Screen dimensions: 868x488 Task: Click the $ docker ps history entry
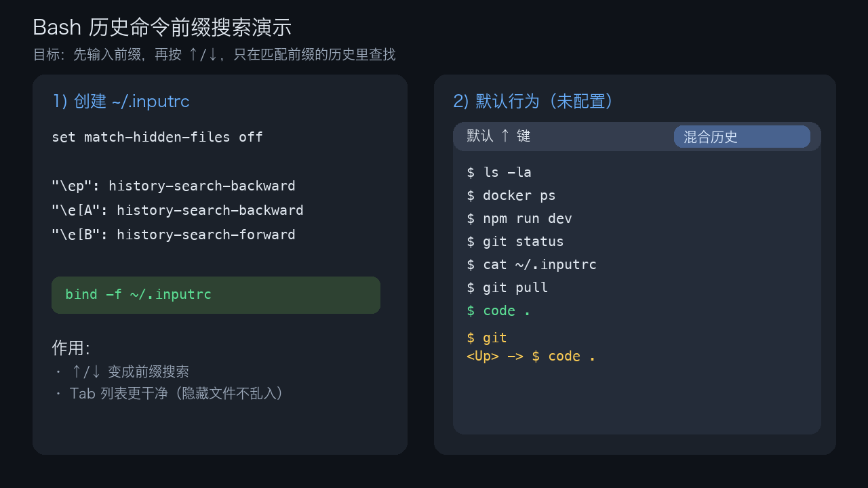(x=511, y=195)
